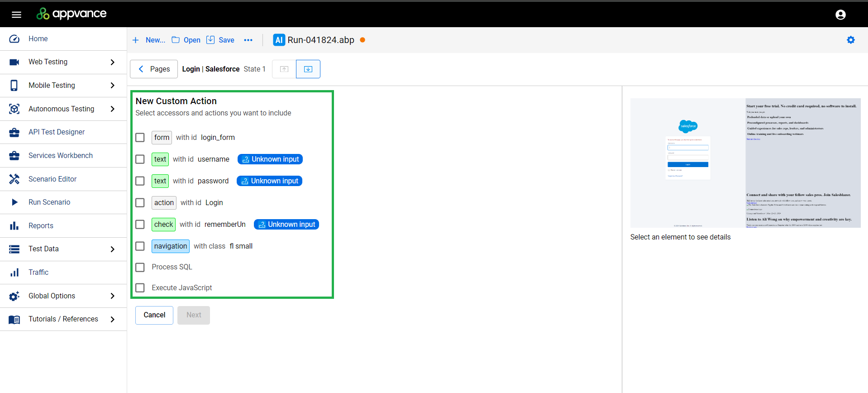Click the API Test Designer briefcase icon
The width and height of the screenshot is (868, 393).
point(14,132)
